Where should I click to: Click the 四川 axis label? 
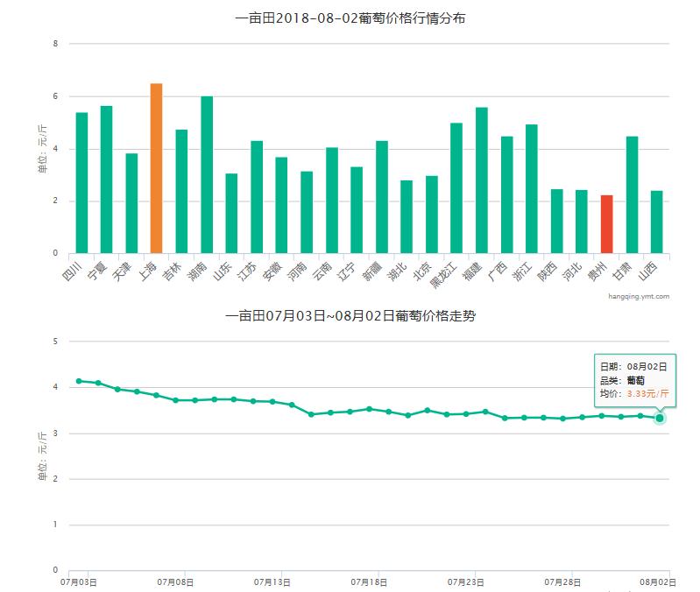point(72,271)
